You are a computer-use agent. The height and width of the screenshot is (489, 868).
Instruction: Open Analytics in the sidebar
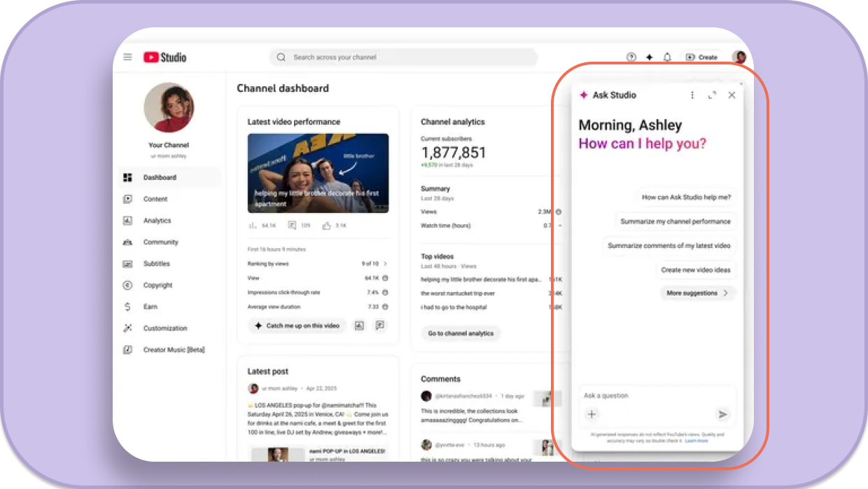157,221
